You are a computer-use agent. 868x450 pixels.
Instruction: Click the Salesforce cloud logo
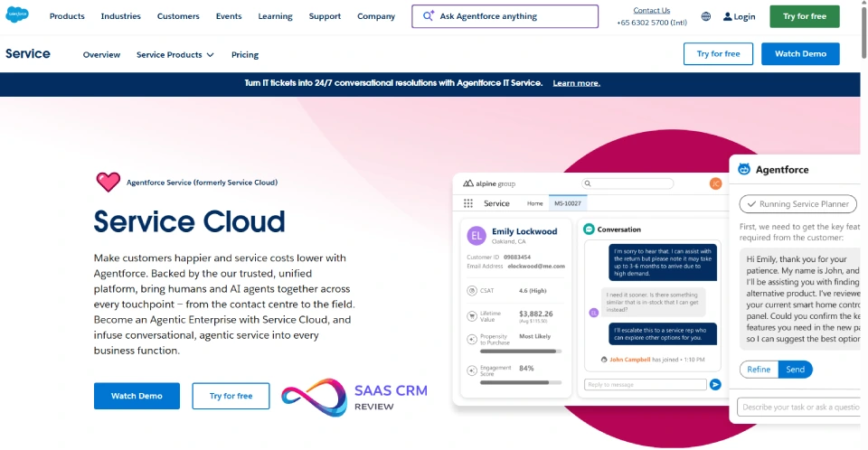[x=18, y=15]
